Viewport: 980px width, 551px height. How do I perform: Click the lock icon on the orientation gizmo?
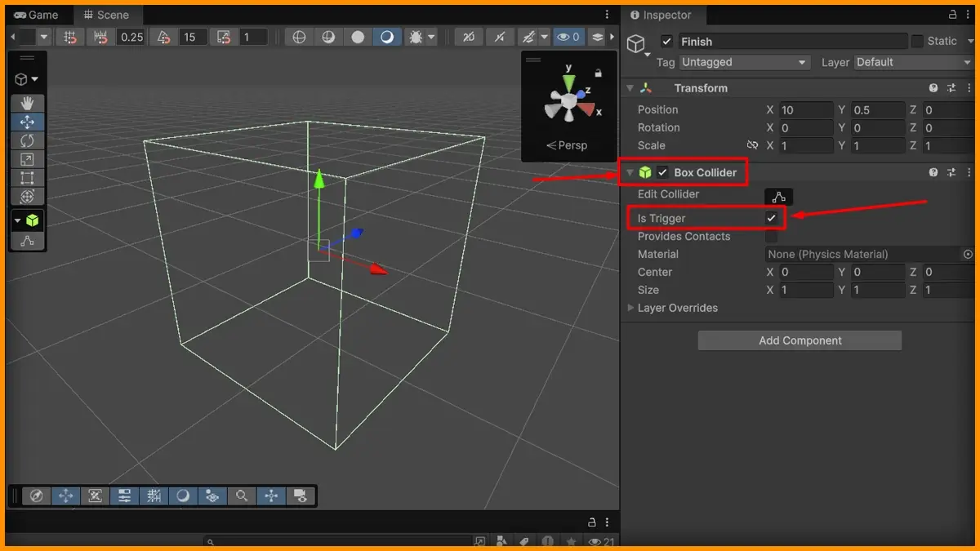(x=598, y=73)
